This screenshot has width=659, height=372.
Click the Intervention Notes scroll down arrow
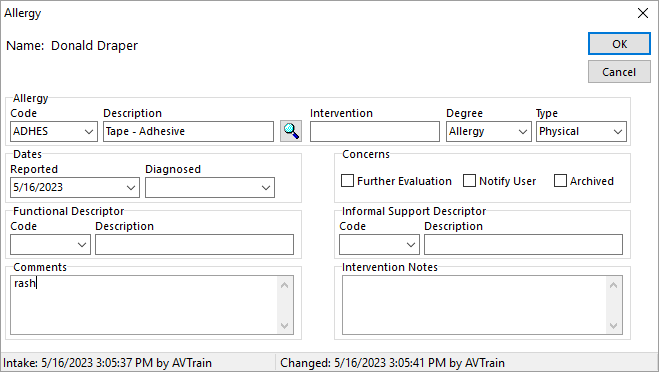pos(614,326)
